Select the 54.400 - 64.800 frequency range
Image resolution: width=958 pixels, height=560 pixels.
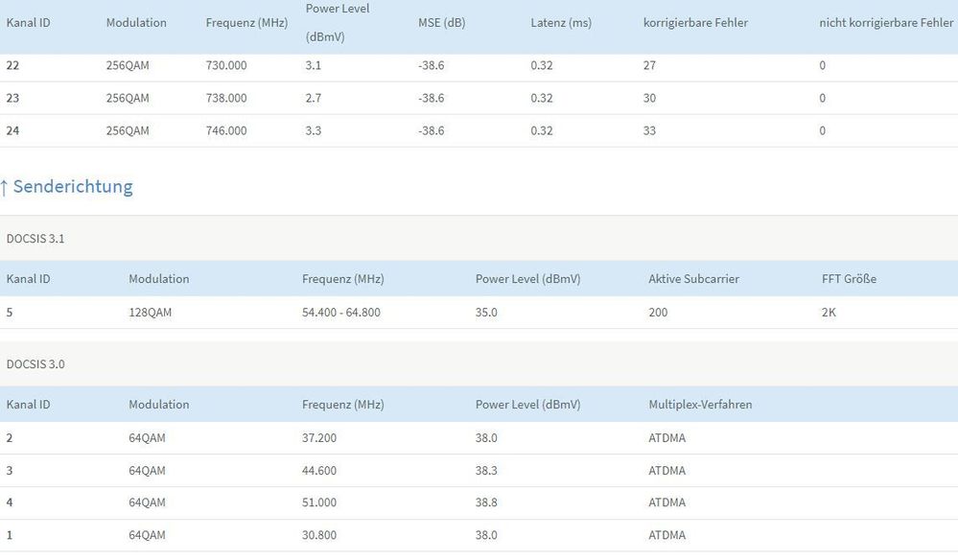[x=341, y=313]
